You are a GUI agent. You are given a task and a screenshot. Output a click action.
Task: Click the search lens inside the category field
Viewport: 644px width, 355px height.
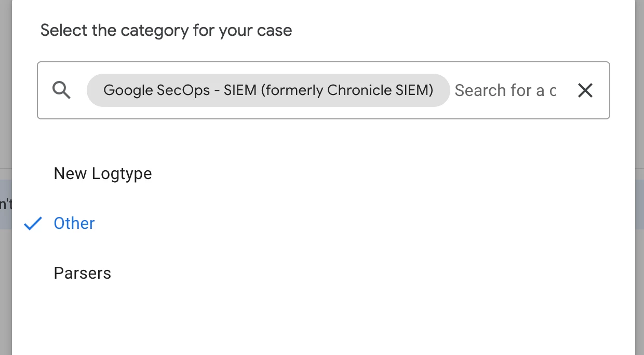pos(62,90)
